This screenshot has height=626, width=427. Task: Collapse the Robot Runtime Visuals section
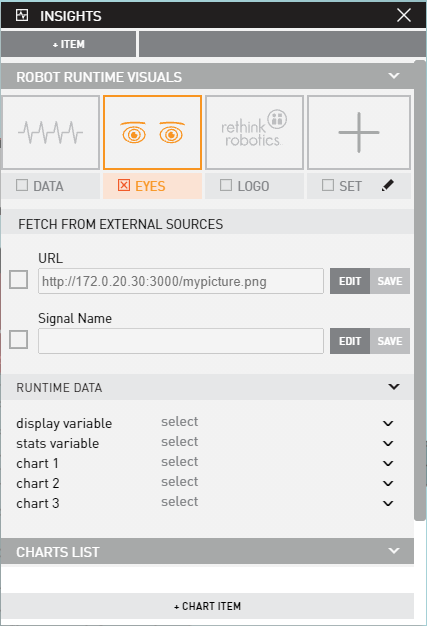[394, 76]
